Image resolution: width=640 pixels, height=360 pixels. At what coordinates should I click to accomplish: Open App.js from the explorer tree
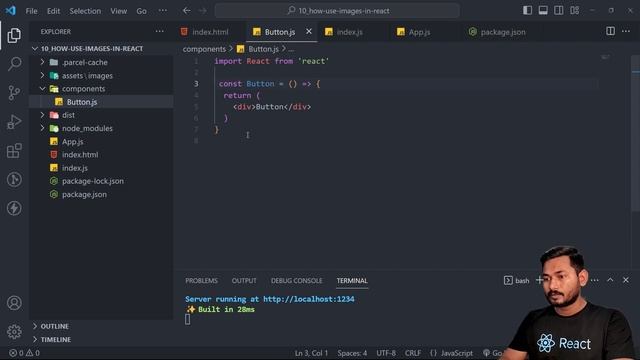(x=101, y=142)
